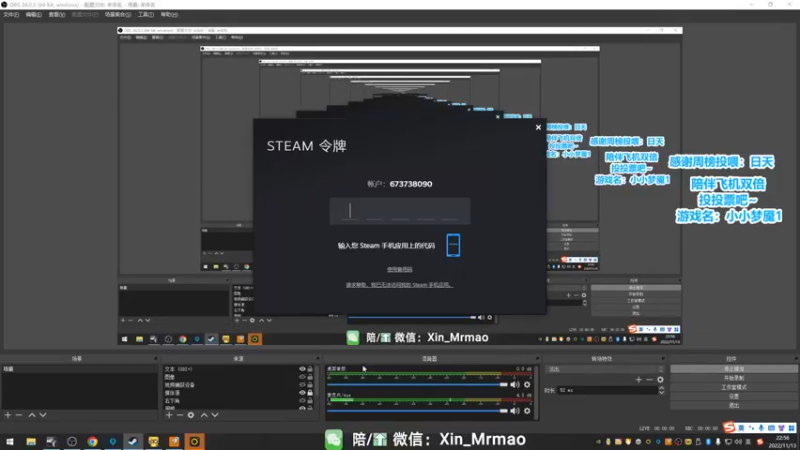Close the Steam 令牌 dialog

[x=538, y=128]
